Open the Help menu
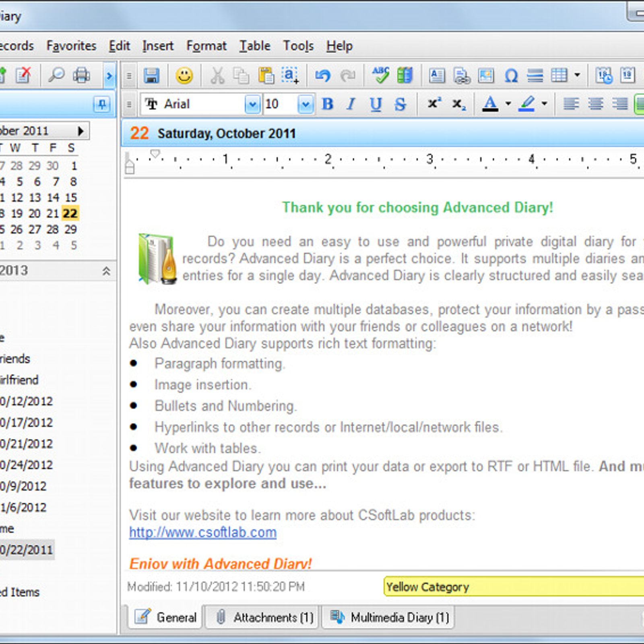Viewport: 644px width, 644px height. (339, 46)
